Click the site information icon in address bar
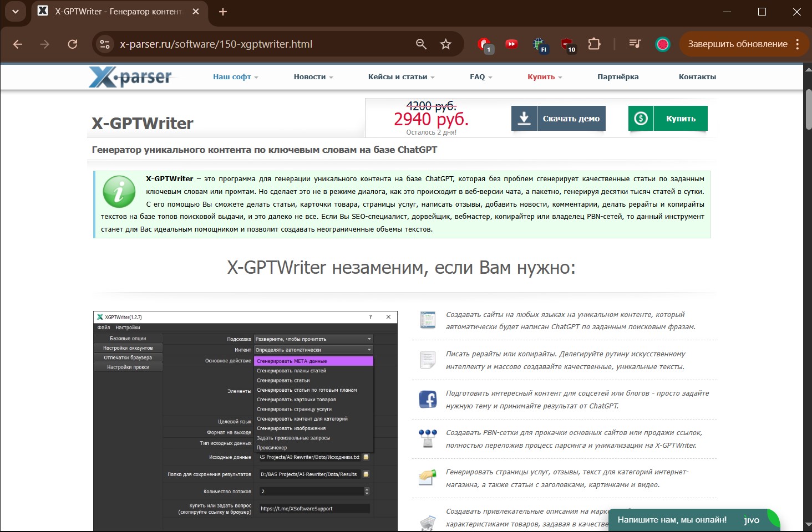812x532 pixels. (x=104, y=44)
